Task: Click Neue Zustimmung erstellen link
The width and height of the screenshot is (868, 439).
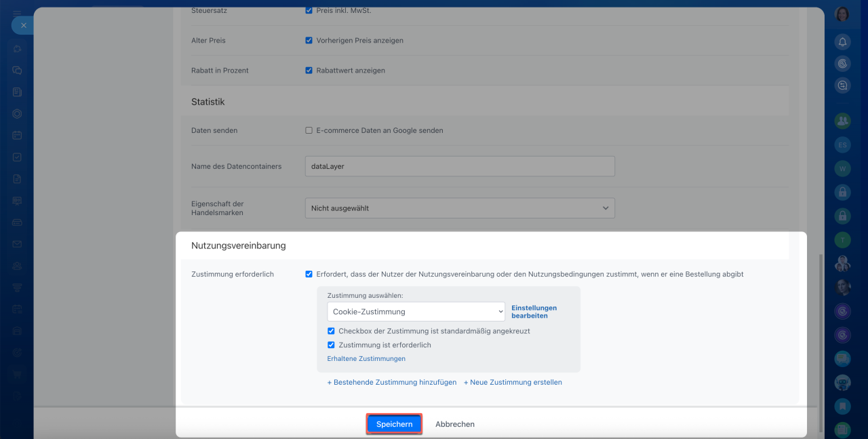Action: (x=513, y=382)
